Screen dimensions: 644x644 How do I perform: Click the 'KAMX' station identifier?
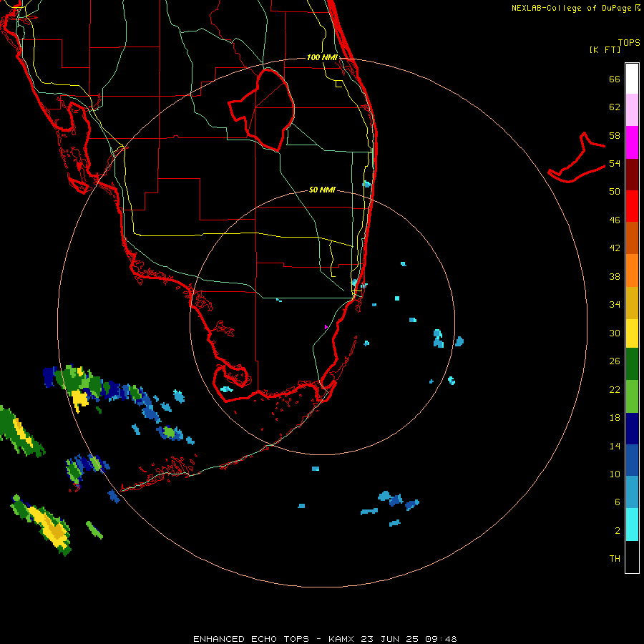[342, 639]
